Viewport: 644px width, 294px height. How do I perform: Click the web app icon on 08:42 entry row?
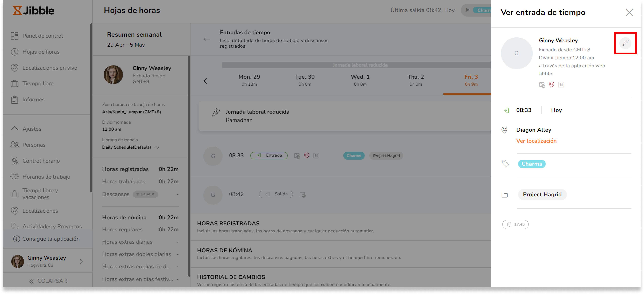[x=302, y=194]
